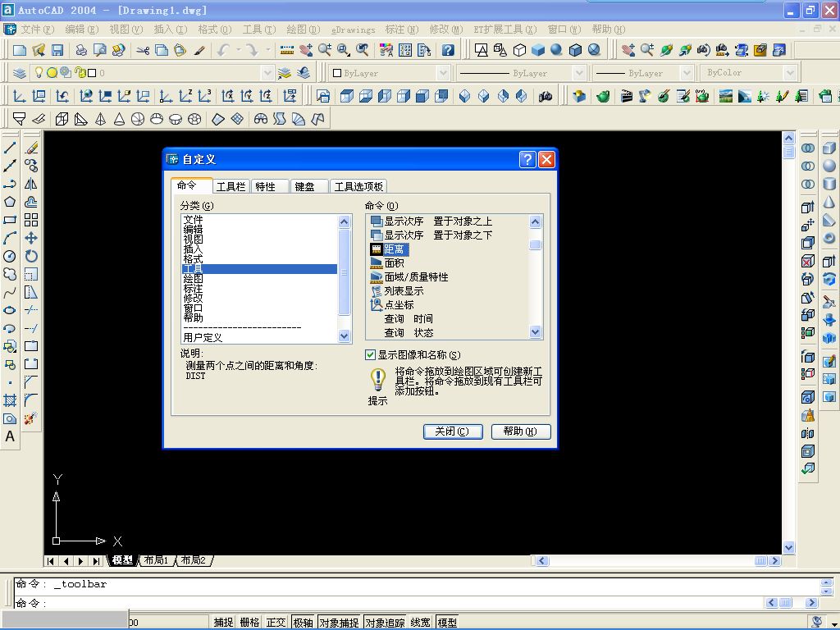Click the 关闭 button

tap(453, 431)
